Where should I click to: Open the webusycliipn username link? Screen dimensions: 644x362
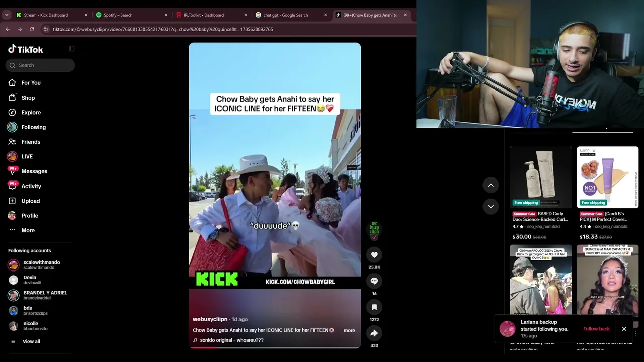click(x=210, y=319)
